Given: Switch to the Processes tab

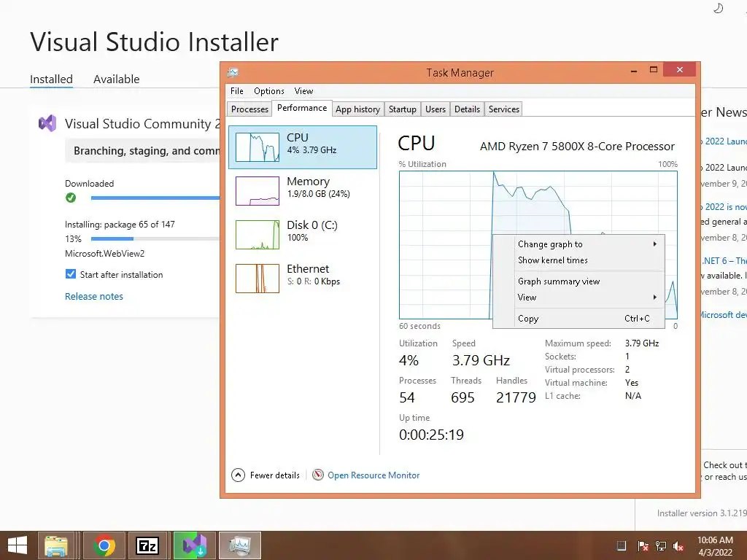Looking at the screenshot, I should pyautogui.click(x=249, y=109).
